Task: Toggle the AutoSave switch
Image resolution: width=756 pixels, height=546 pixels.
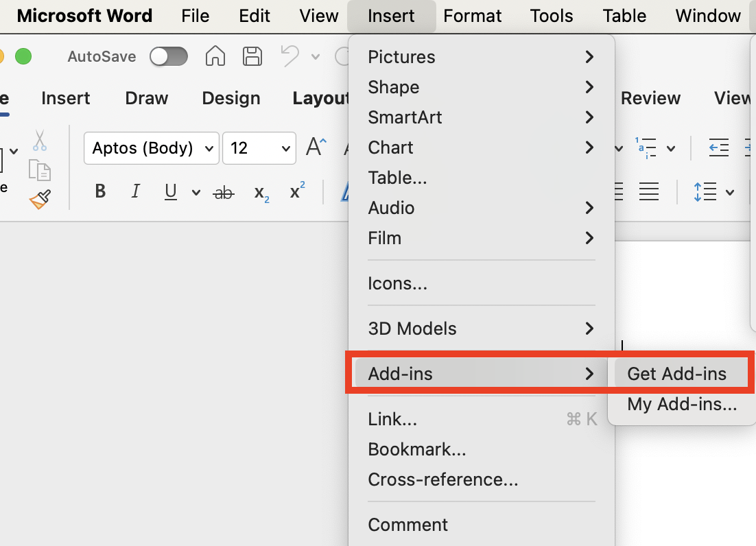Action: pyautogui.click(x=169, y=56)
